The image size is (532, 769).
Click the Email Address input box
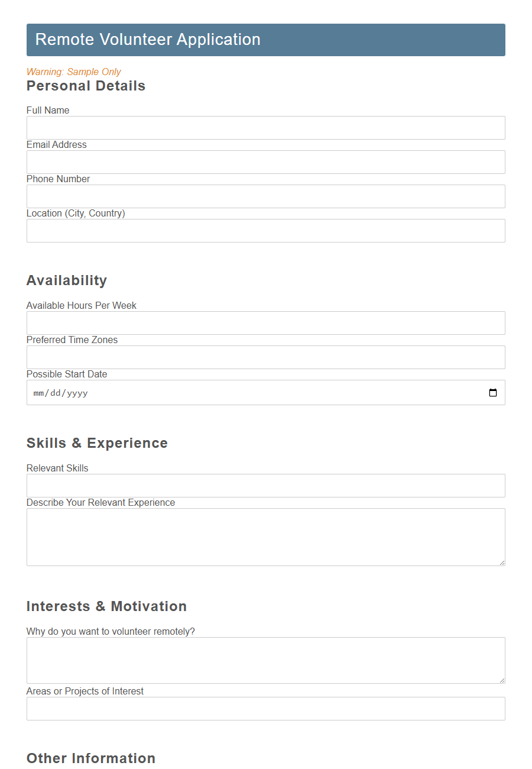[x=266, y=162]
